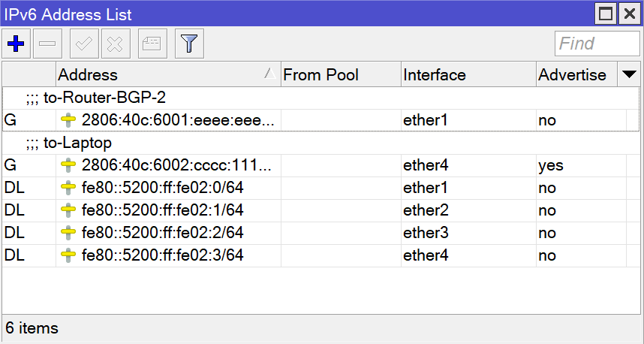This screenshot has height=344, width=644.
Task: Click address icon of 2806:40c:6002 row
Action: point(69,165)
